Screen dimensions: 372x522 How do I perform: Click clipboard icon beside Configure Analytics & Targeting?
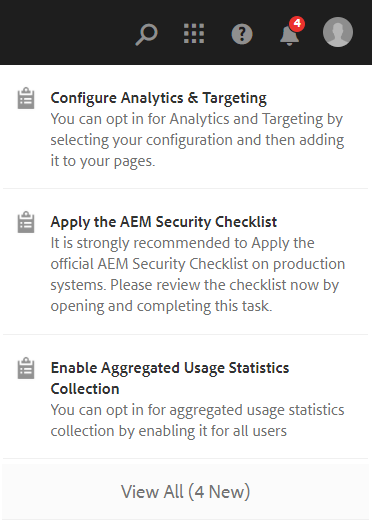click(x=26, y=98)
